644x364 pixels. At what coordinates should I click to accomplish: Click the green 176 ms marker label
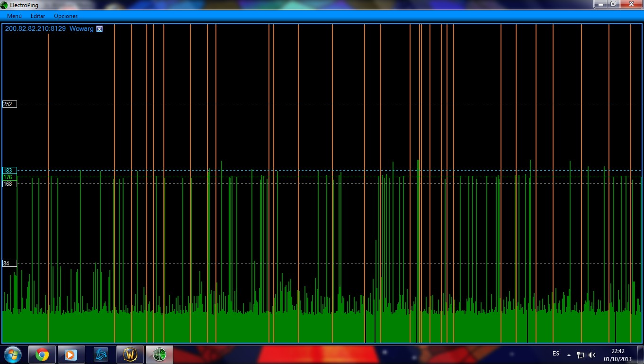point(9,177)
